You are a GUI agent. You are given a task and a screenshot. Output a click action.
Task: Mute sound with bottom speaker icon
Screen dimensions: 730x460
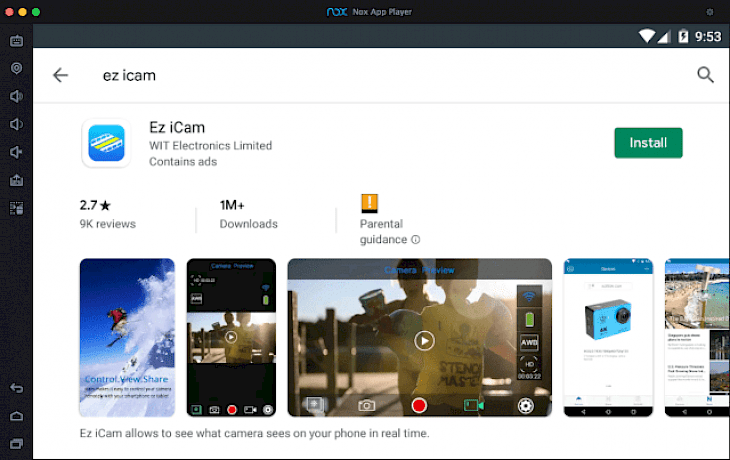(x=16, y=152)
